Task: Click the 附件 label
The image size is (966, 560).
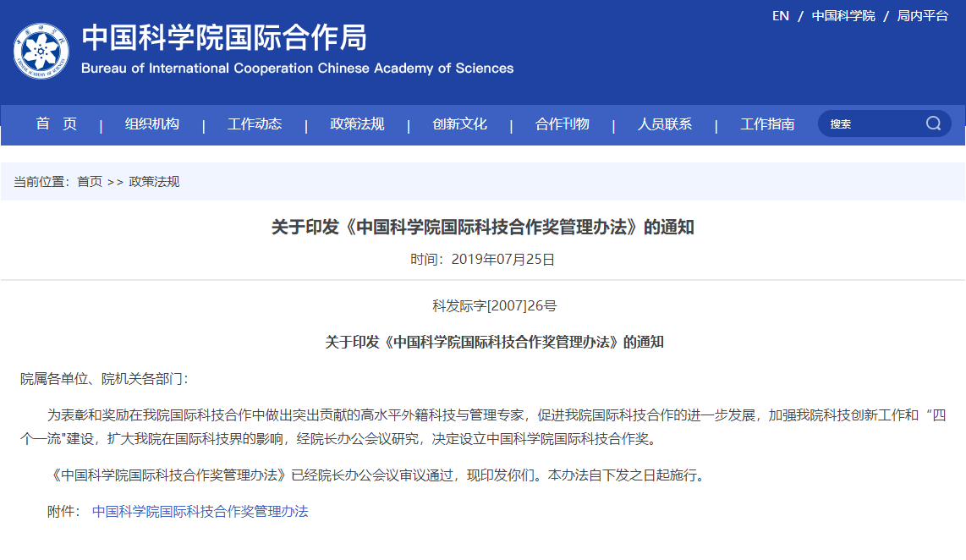Action: (64, 511)
